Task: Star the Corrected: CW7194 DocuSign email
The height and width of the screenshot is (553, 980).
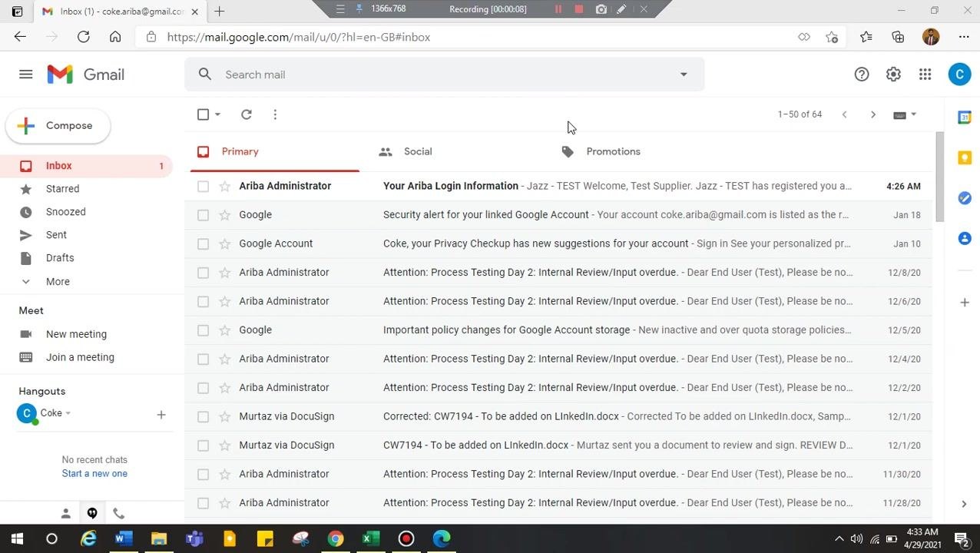Action: pyautogui.click(x=225, y=416)
